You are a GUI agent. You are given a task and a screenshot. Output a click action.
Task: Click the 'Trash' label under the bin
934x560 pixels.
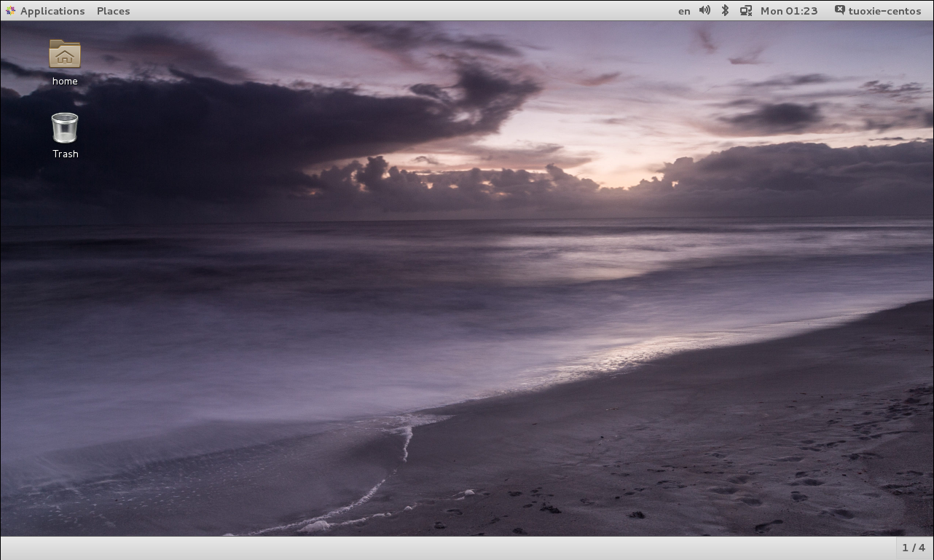[65, 154]
